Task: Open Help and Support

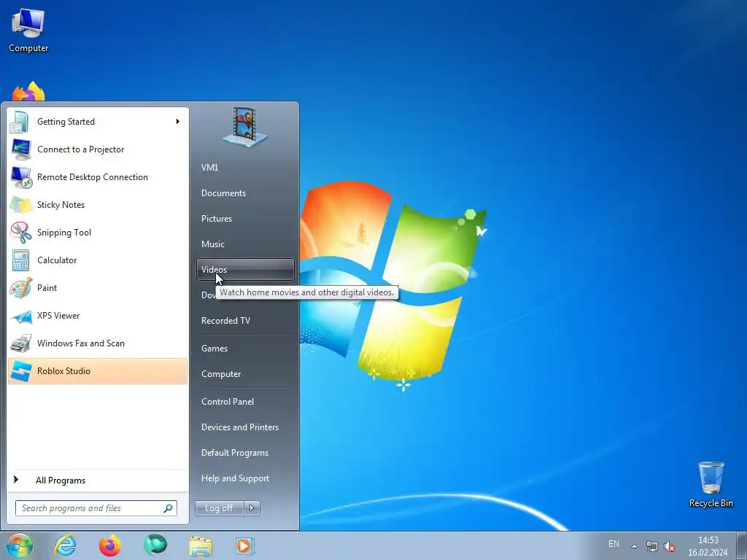Action: 245,478
